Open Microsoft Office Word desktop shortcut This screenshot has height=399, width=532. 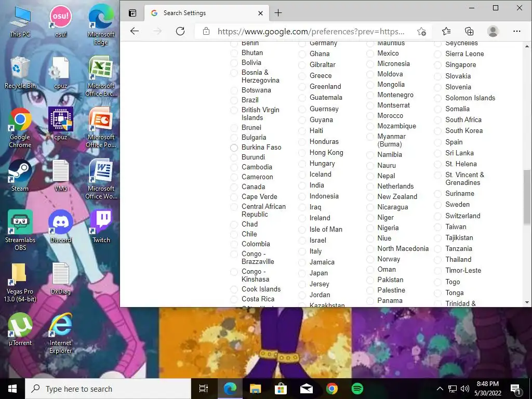[101, 179]
